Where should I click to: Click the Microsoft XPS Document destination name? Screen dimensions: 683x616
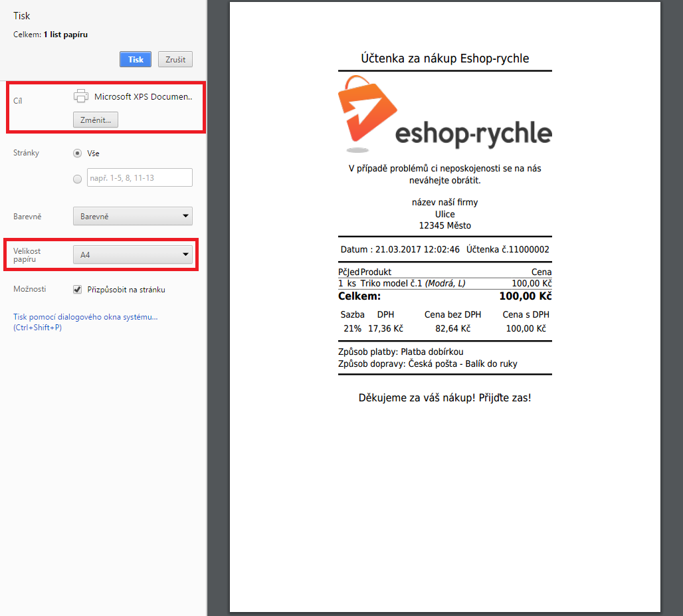(143, 96)
